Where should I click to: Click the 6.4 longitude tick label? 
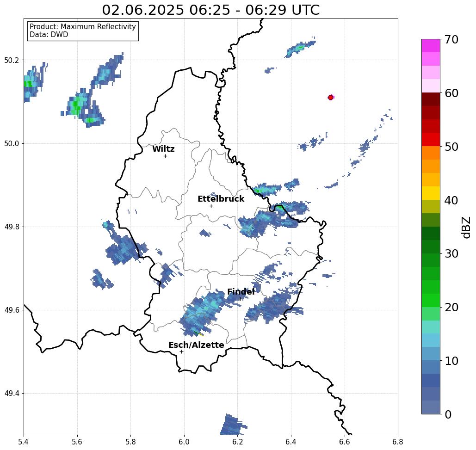coord(291,442)
